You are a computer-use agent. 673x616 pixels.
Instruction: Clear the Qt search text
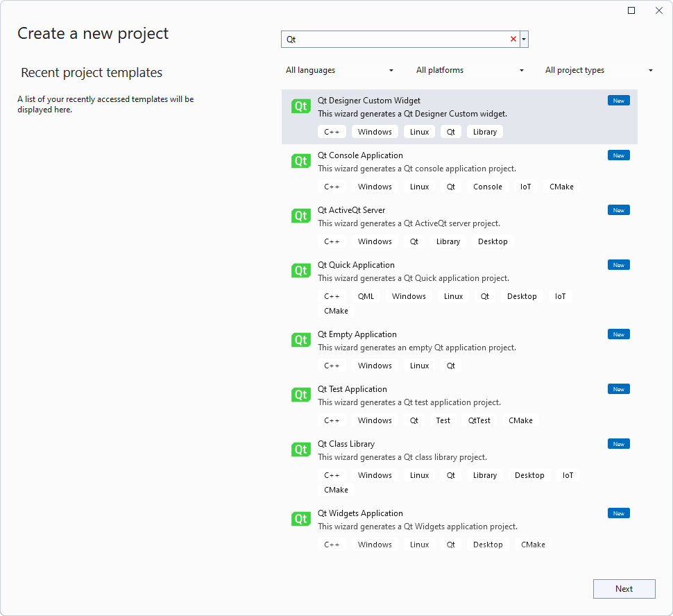[512, 39]
